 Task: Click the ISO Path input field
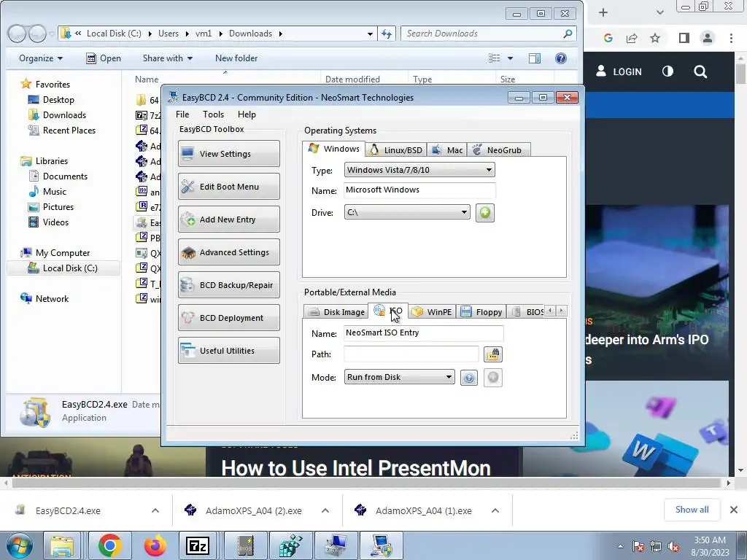coord(411,354)
